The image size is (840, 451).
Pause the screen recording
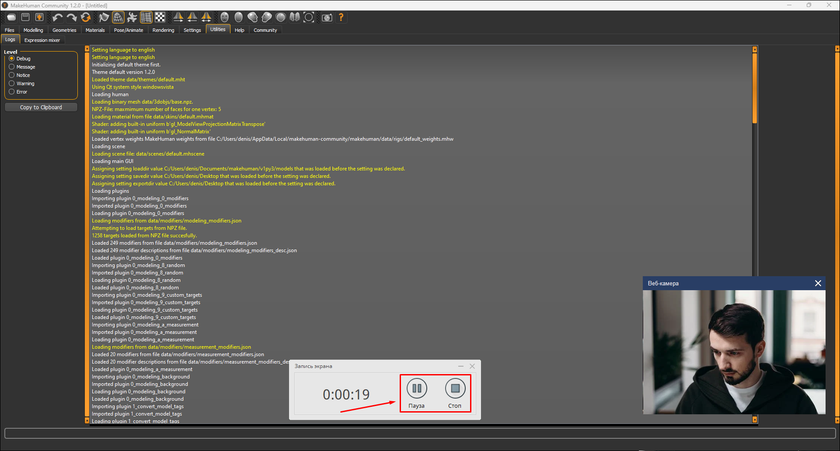pos(416,393)
